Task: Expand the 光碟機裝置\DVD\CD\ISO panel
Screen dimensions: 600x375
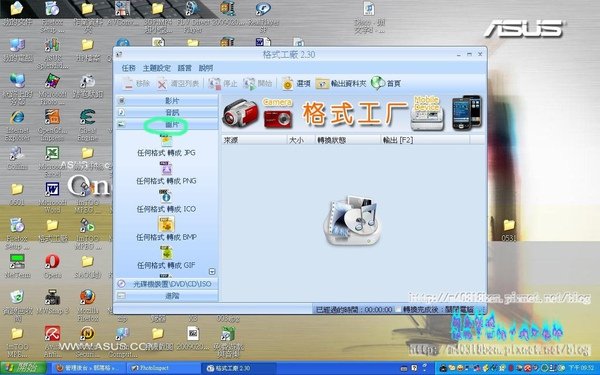Action: click(x=167, y=284)
